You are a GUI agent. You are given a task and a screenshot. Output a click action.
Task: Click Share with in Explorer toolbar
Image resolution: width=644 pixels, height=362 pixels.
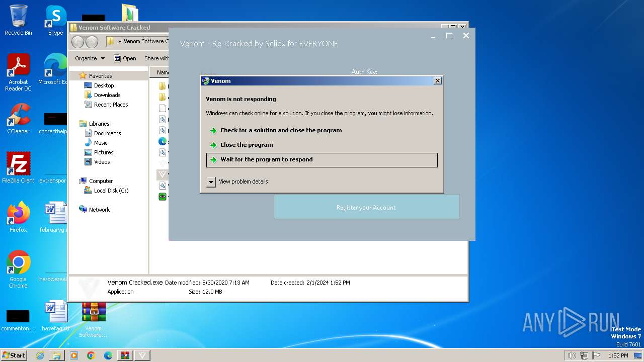[x=156, y=58]
